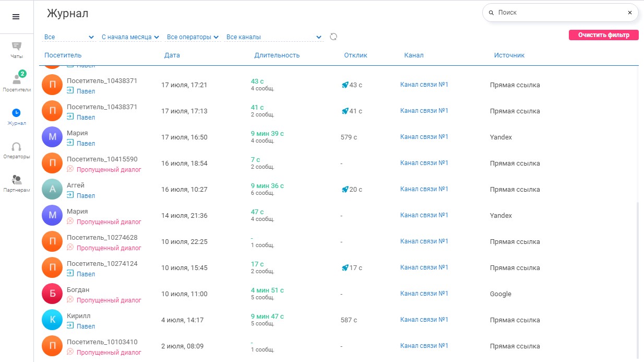Click the avatar icon for Богдан

point(52,294)
